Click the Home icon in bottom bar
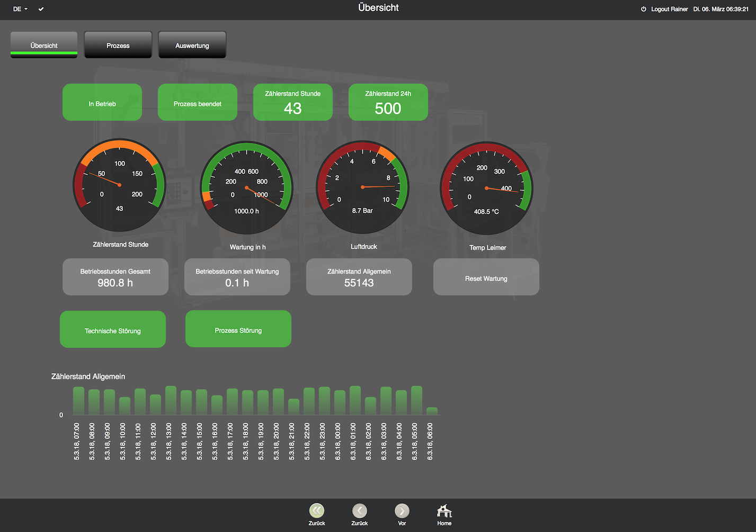Image resolution: width=756 pixels, height=532 pixels. pos(444,511)
